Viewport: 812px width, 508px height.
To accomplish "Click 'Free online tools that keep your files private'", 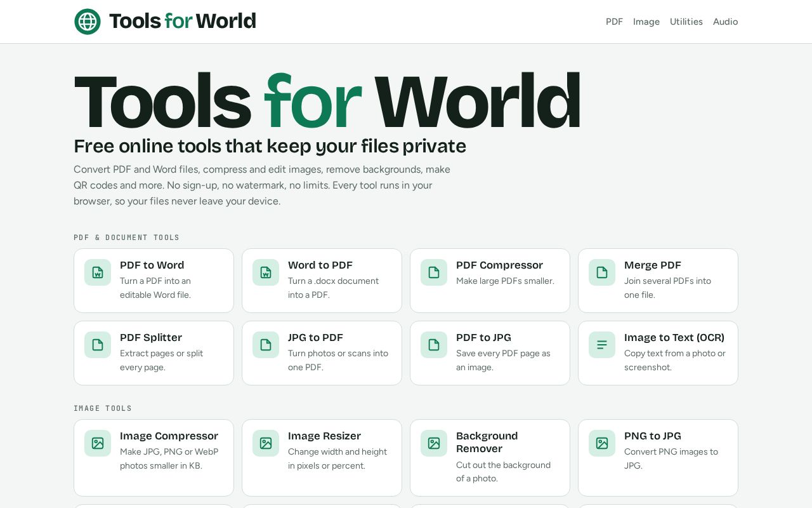I will pos(270,146).
